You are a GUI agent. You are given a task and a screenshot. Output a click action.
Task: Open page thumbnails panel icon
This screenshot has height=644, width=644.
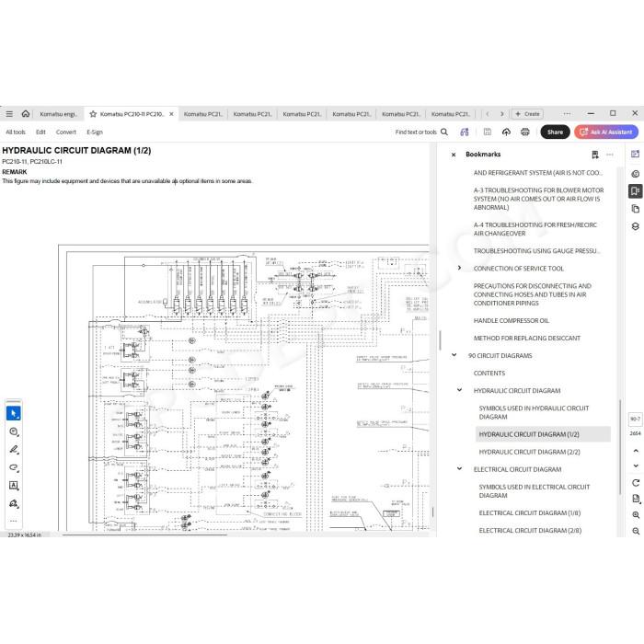click(x=636, y=209)
